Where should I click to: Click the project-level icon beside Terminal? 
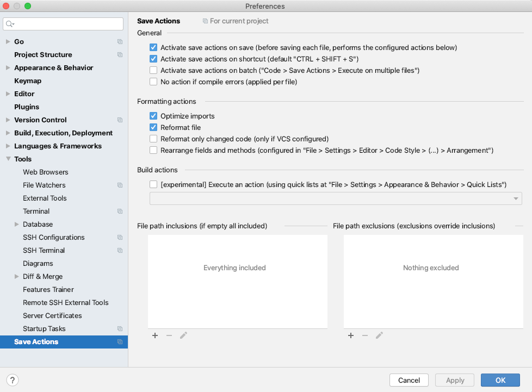[120, 211]
